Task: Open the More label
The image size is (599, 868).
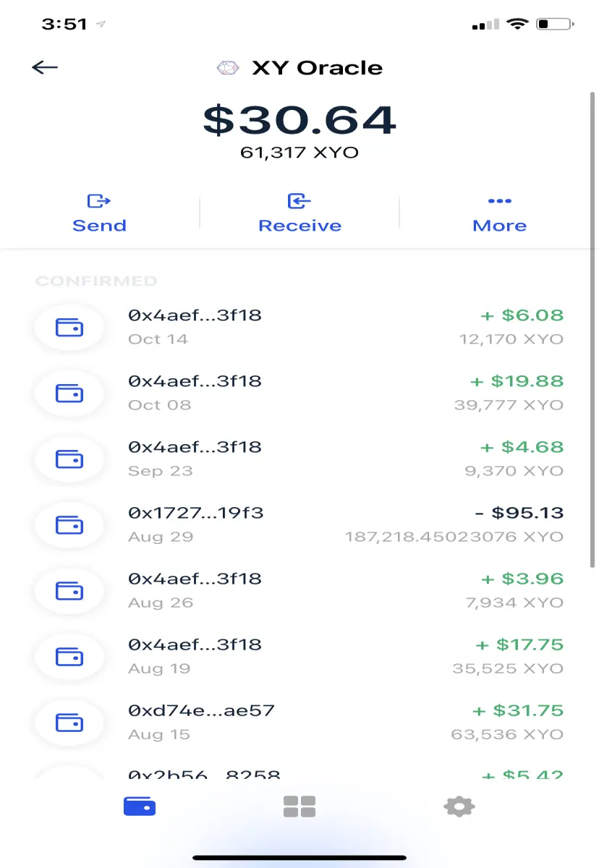Action: pyautogui.click(x=500, y=226)
